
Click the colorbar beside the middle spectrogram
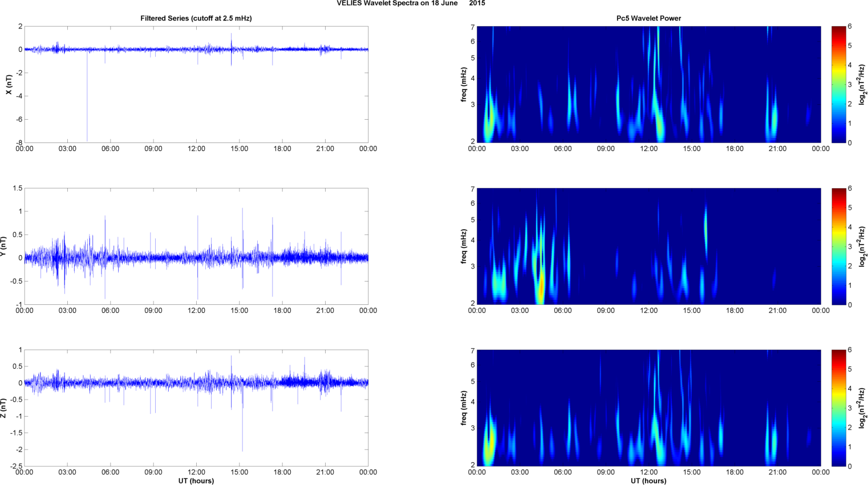point(838,246)
